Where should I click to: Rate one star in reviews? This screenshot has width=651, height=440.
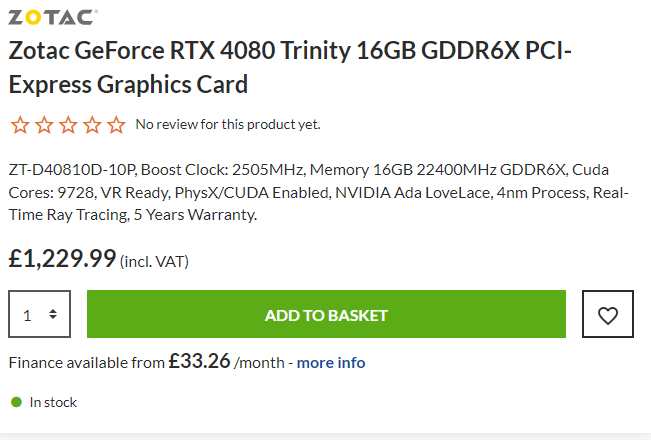tap(20, 125)
